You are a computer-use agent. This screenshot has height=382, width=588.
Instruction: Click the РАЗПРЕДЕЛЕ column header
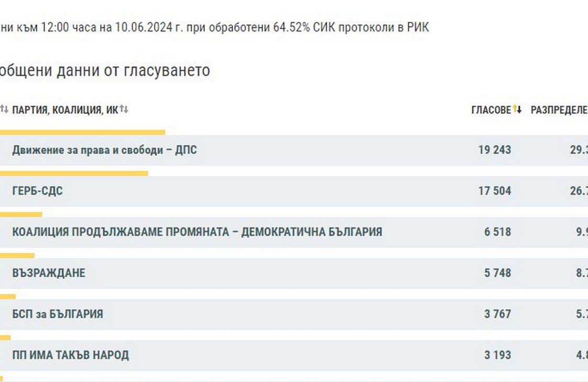(559, 110)
